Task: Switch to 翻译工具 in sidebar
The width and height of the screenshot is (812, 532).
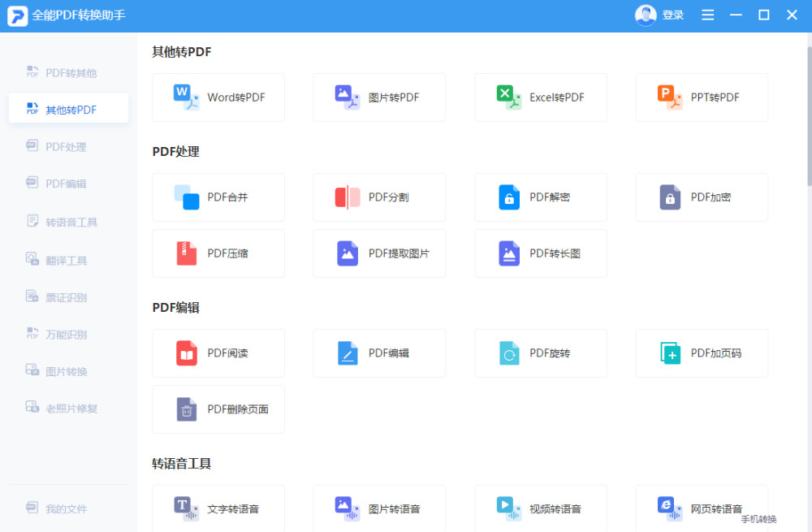Action: (68, 260)
